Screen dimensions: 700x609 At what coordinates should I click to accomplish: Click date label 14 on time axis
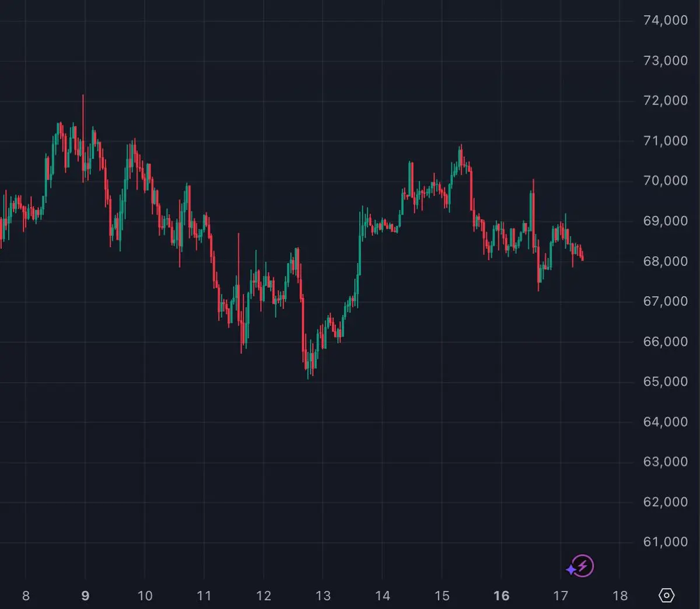click(382, 596)
